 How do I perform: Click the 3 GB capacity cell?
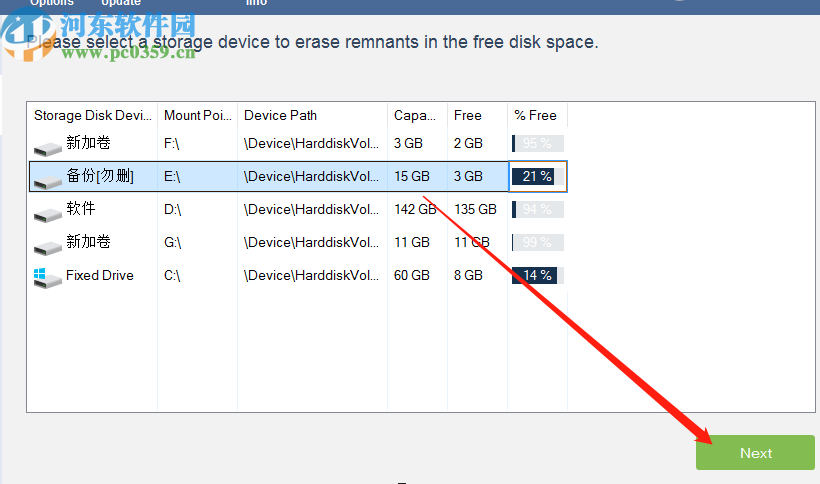[408, 143]
